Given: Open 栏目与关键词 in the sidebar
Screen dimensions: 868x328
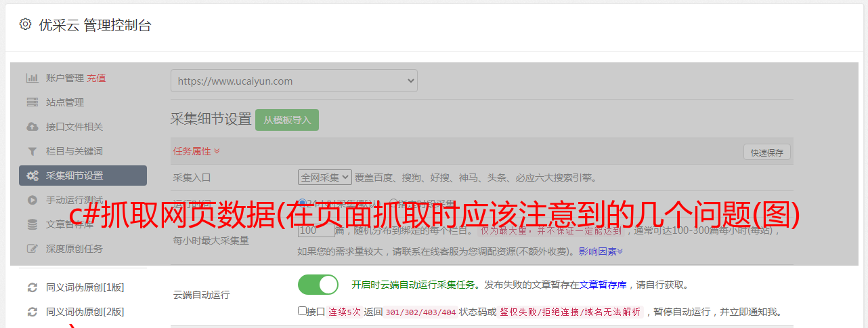Looking at the screenshot, I should pyautogui.click(x=74, y=151).
